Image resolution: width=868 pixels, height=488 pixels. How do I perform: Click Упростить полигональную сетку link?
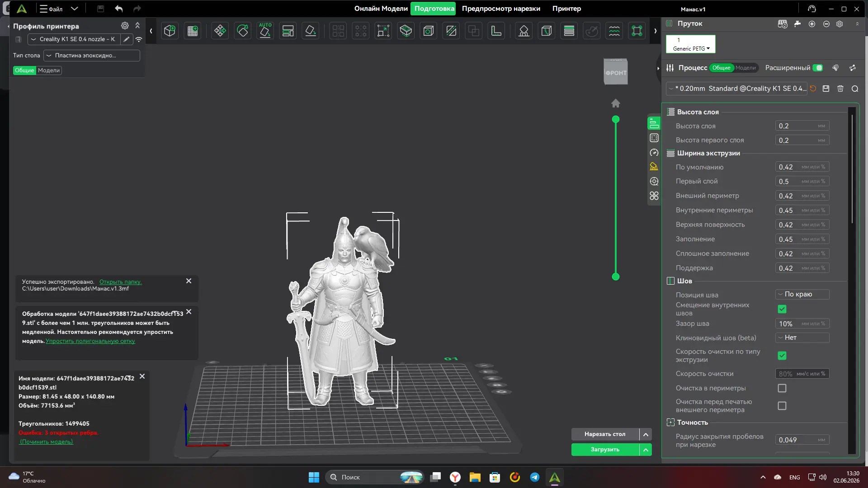[x=90, y=341]
